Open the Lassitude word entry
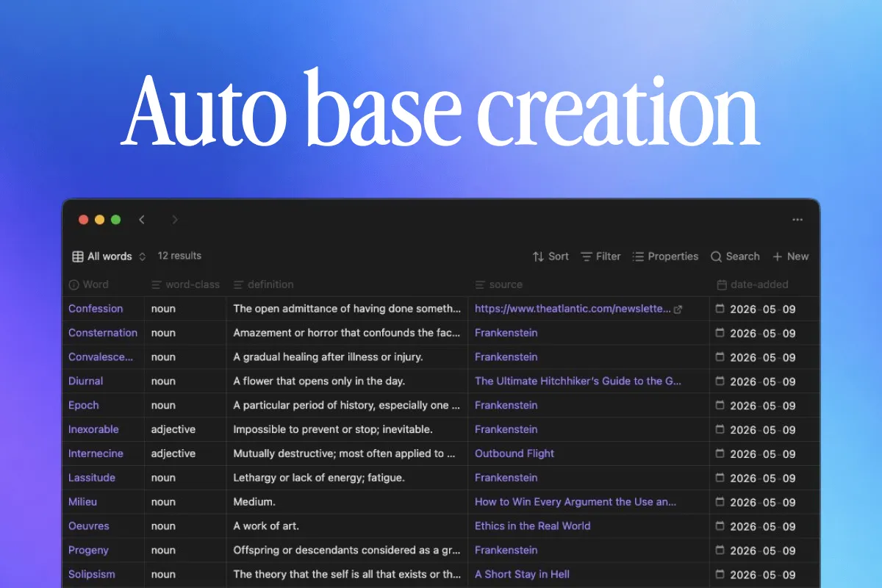 click(92, 478)
